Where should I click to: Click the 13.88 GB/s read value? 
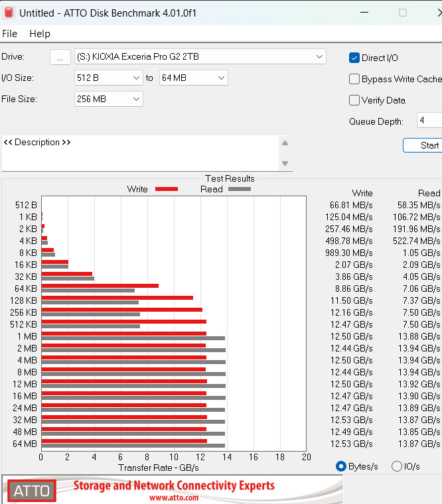[419, 336]
